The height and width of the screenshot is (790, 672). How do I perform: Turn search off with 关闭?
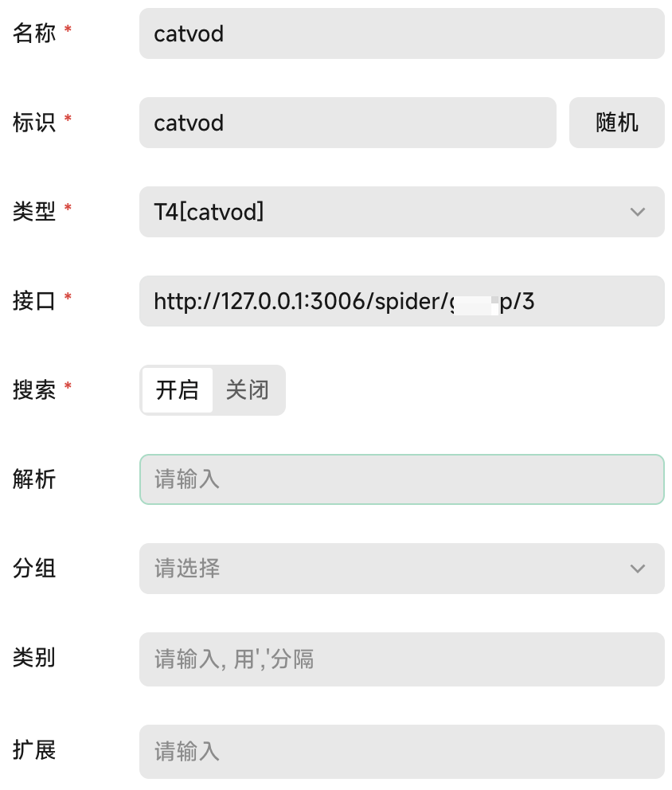[248, 390]
